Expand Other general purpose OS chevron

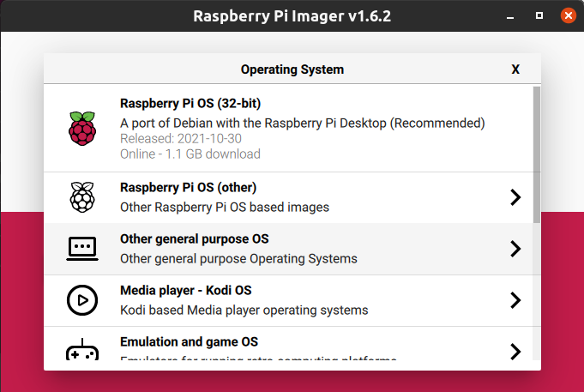click(515, 249)
